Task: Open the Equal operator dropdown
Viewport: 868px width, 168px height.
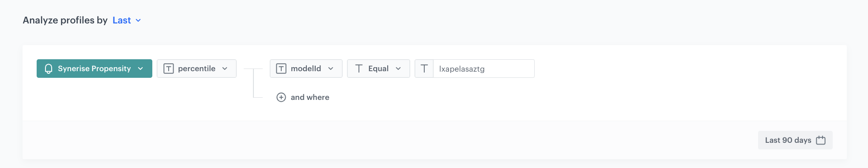Action: (378, 69)
